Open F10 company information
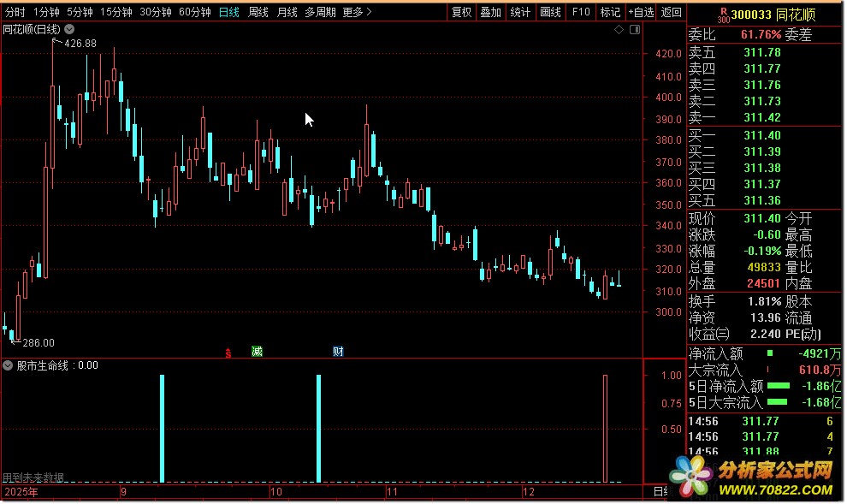This screenshot has width=847, height=504. point(581,12)
